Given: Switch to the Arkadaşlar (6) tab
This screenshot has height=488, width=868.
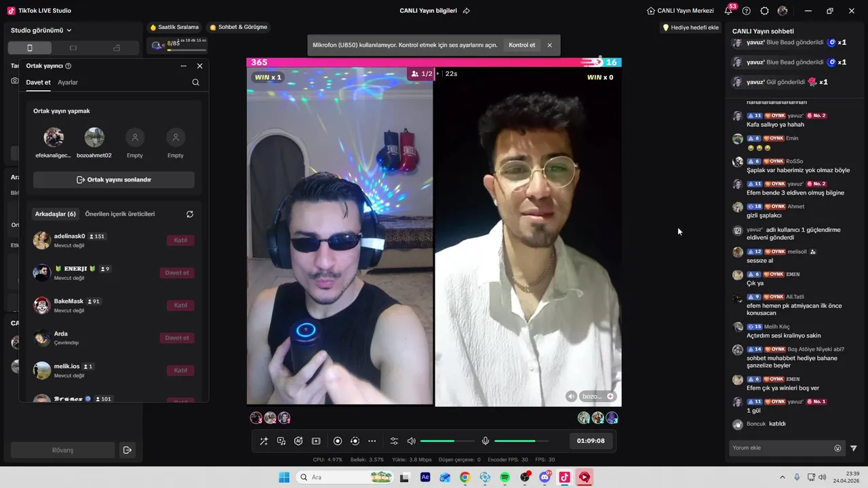Looking at the screenshot, I should (56, 214).
